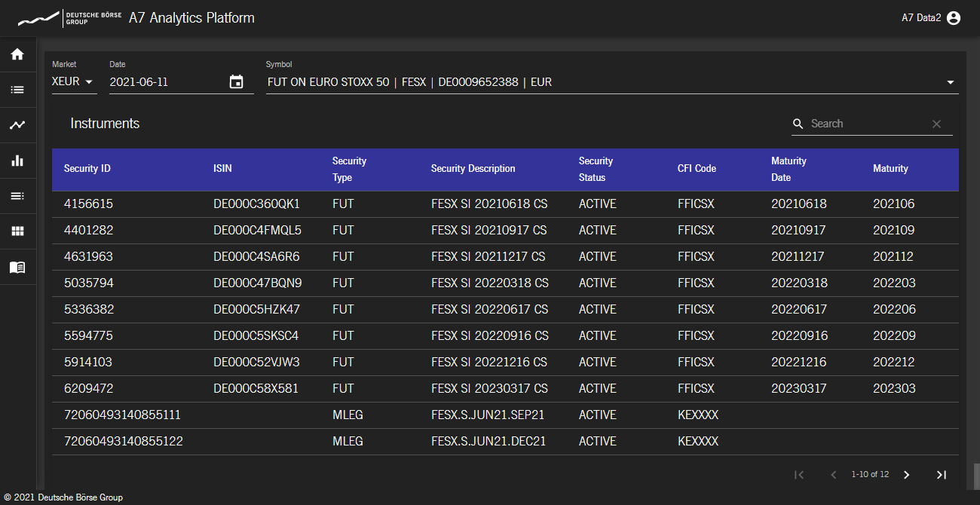Click the A7 Data2 user account icon
This screenshot has width=980, height=505.
coord(954,18)
